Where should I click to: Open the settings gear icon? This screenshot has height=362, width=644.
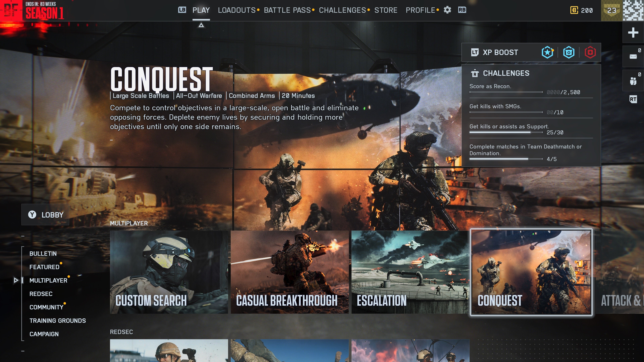click(447, 10)
